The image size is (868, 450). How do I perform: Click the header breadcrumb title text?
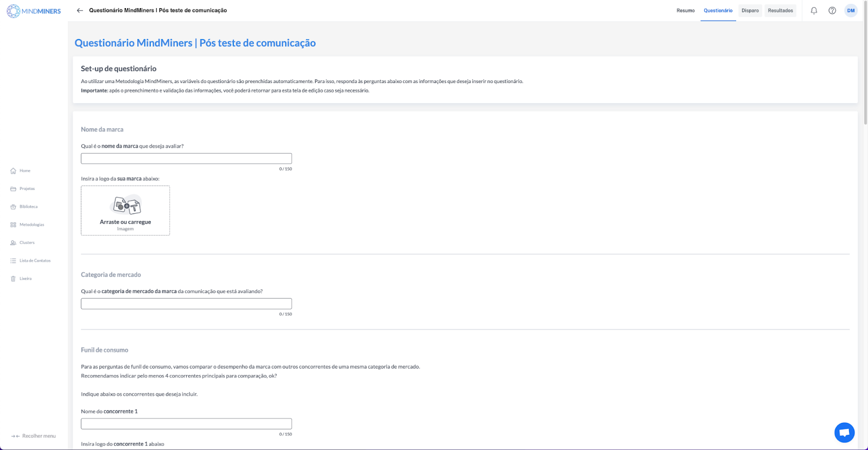coord(158,10)
